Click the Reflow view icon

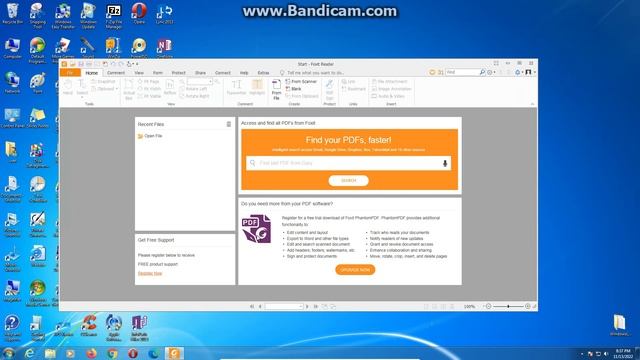pyautogui.click(x=170, y=87)
